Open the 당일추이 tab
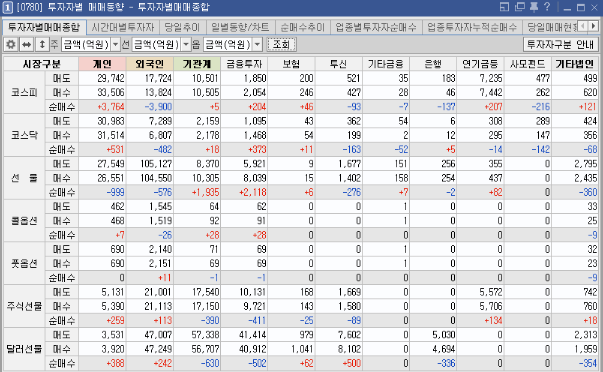The height and width of the screenshot is (372, 603). 182,27
